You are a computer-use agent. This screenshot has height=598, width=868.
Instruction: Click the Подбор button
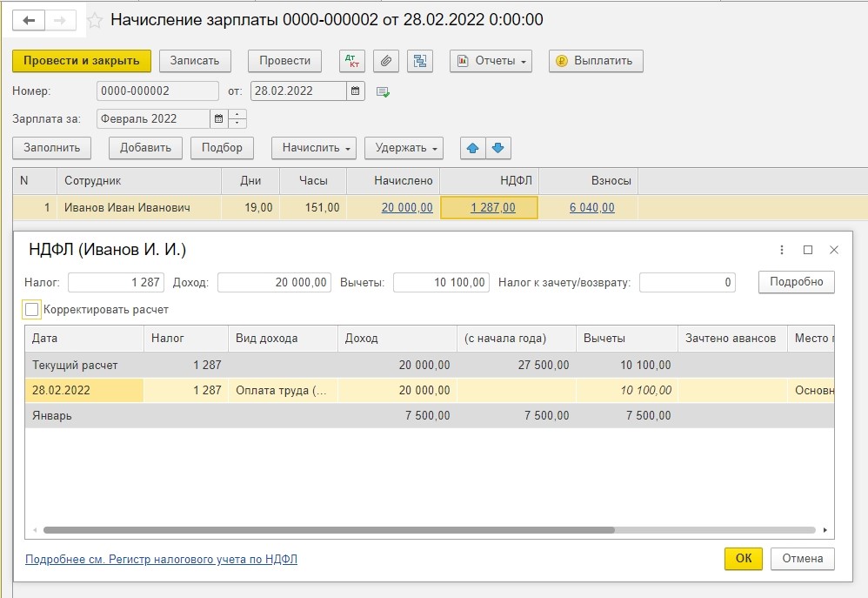pos(222,148)
